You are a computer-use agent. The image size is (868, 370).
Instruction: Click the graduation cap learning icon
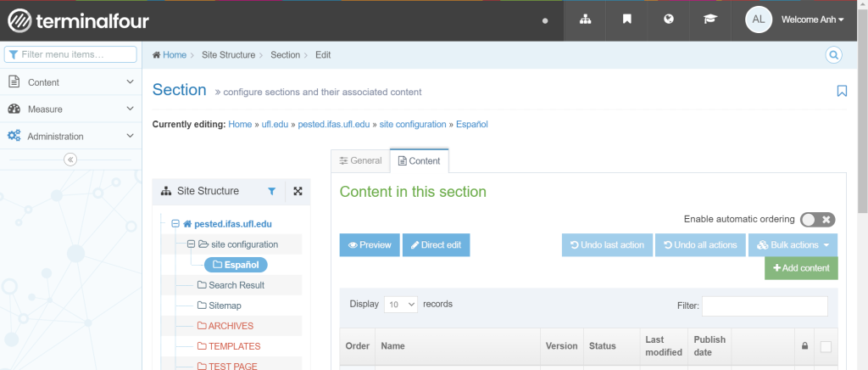tap(710, 20)
